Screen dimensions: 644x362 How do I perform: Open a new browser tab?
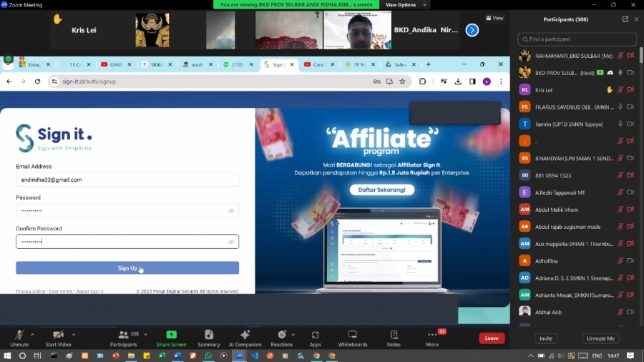(429, 64)
